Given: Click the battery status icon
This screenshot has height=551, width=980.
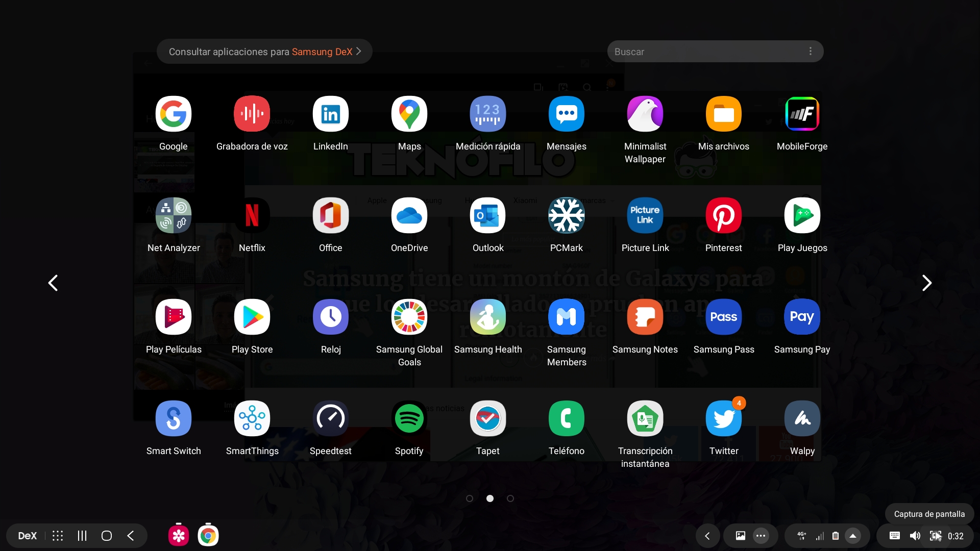Looking at the screenshot, I should coord(836,536).
